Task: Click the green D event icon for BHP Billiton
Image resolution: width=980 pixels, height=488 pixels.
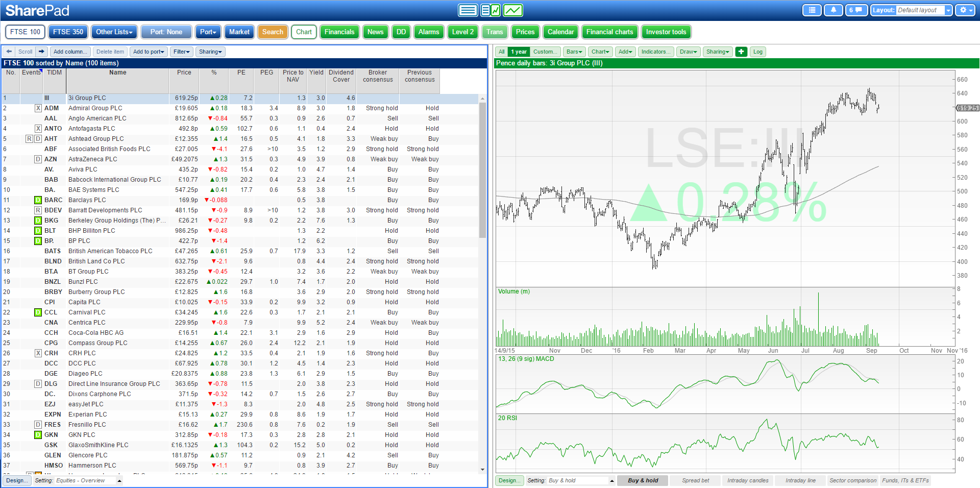Action: pos(38,231)
